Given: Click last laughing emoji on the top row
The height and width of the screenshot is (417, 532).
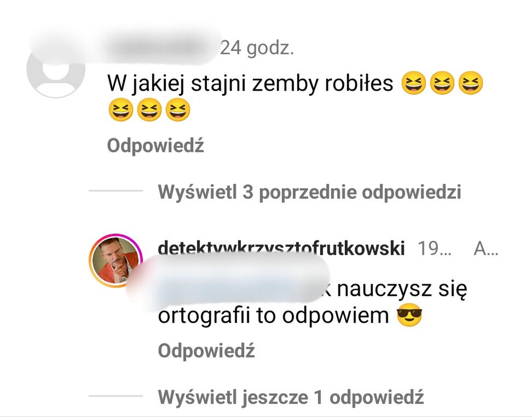Looking at the screenshot, I should [471, 83].
